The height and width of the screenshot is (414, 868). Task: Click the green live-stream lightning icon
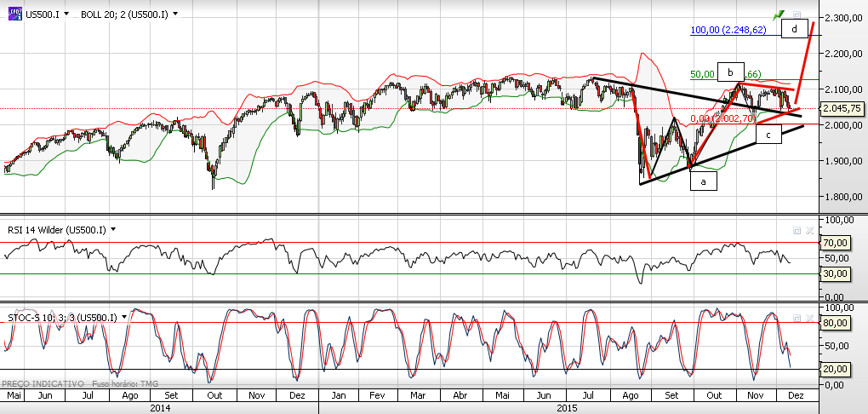click(x=779, y=15)
